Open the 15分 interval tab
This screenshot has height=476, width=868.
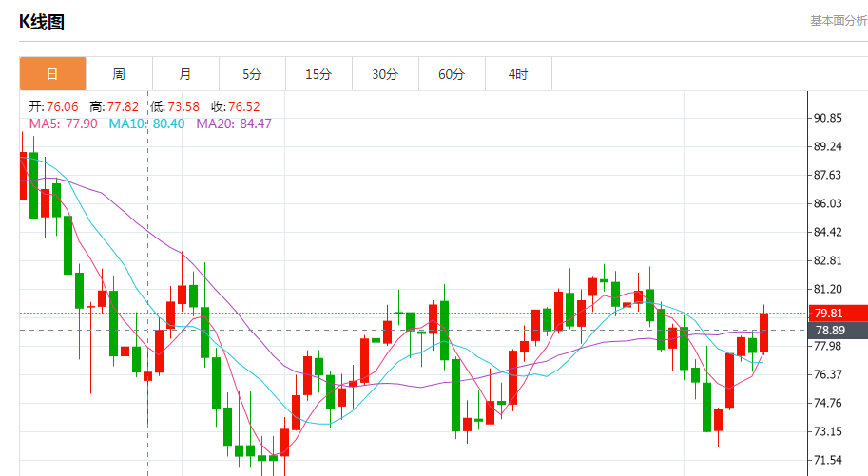(318, 74)
